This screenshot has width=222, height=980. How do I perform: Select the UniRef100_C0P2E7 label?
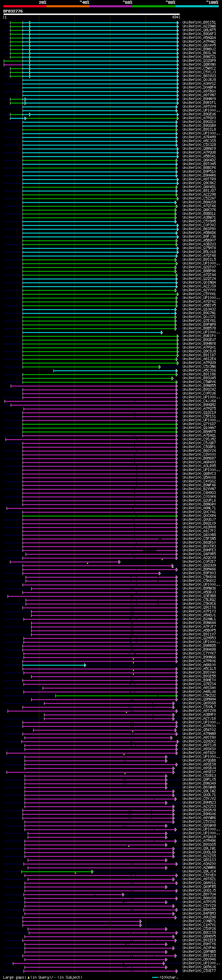pyautogui.click(x=199, y=561)
